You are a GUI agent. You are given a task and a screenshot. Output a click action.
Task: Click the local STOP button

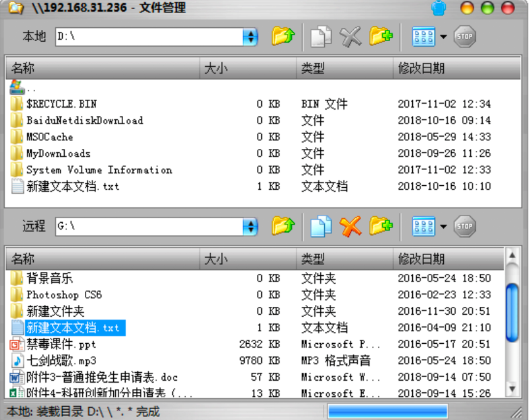pos(465,37)
